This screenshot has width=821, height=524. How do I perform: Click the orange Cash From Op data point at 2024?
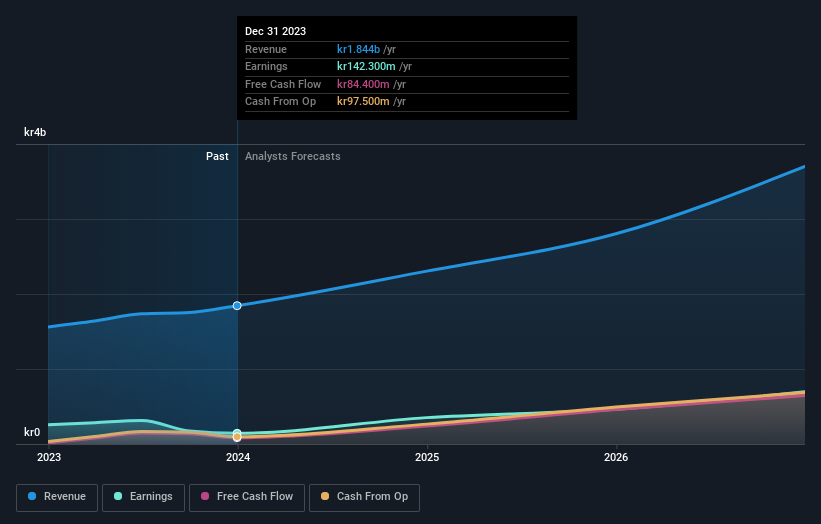point(237,437)
